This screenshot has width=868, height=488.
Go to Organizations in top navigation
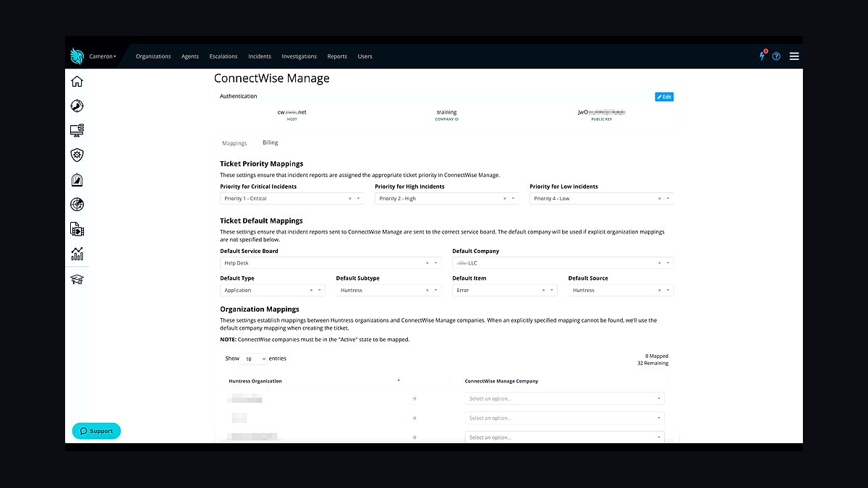click(153, 56)
